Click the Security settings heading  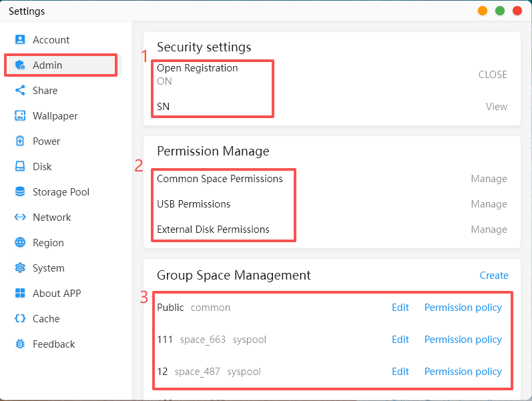[x=204, y=47]
